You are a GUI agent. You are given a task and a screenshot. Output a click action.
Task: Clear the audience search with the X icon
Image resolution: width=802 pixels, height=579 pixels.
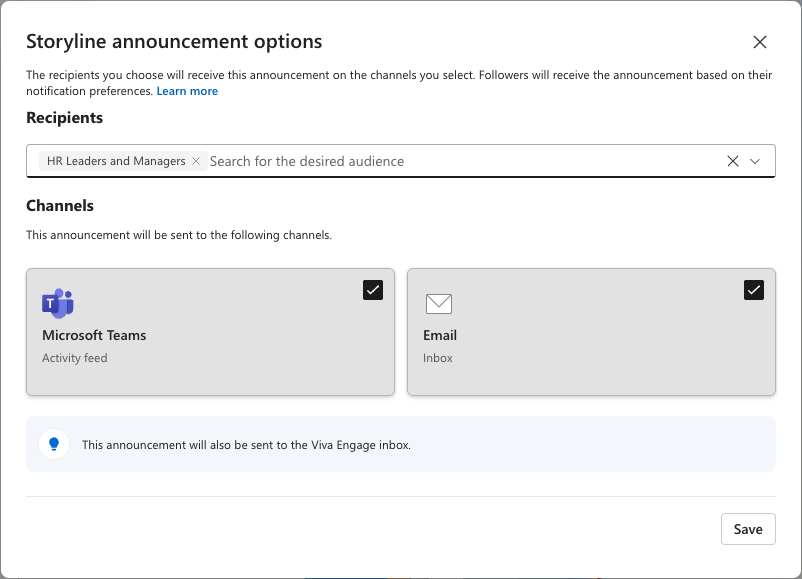(x=733, y=160)
